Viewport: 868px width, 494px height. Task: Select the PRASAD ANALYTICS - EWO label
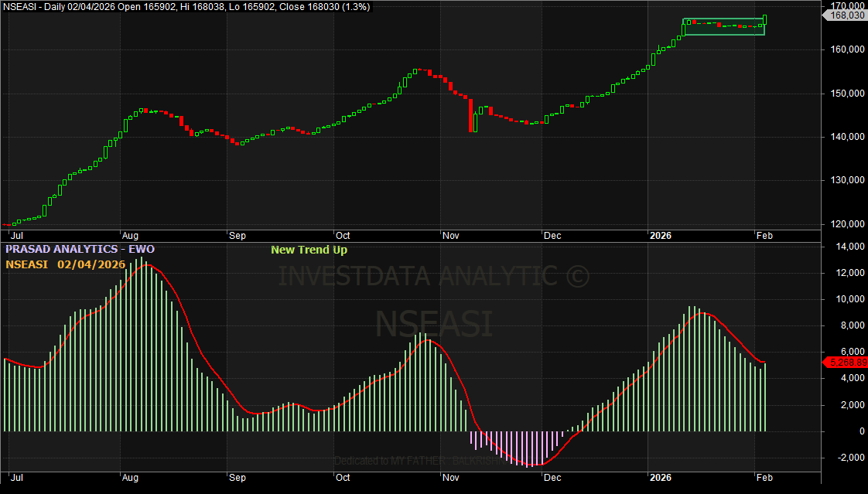(80, 249)
